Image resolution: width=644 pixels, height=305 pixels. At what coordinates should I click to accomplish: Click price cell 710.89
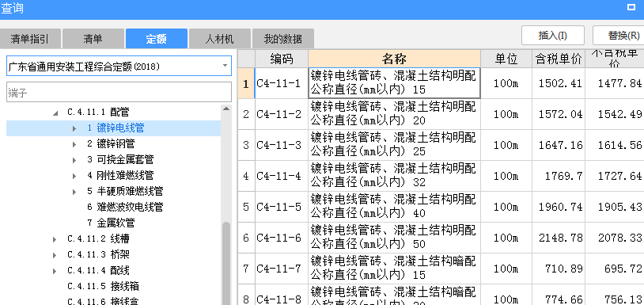point(559,269)
